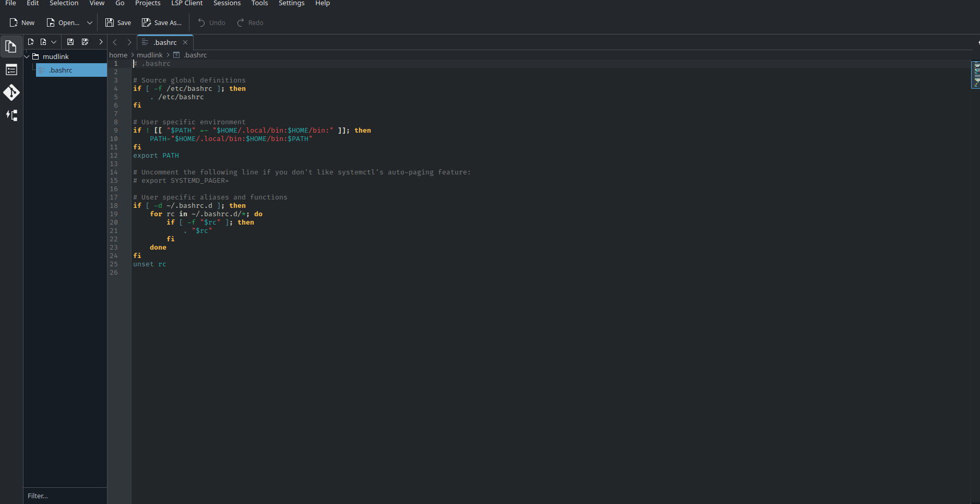Switch to the .bashrc document tab

[x=165, y=42]
